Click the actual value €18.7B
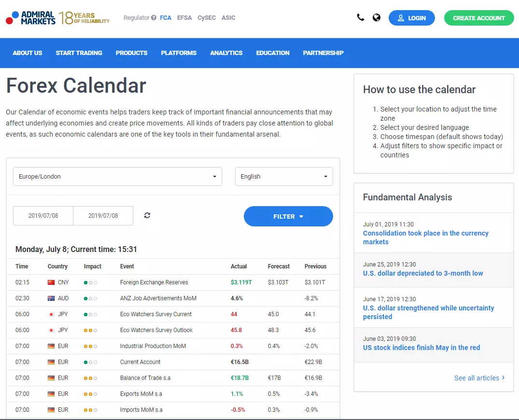519x420 pixels. tap(239, 378)
